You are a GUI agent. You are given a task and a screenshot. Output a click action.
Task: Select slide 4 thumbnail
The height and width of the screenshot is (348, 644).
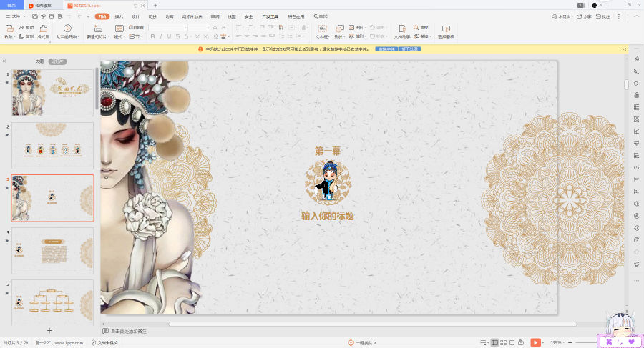coord(52,250)
